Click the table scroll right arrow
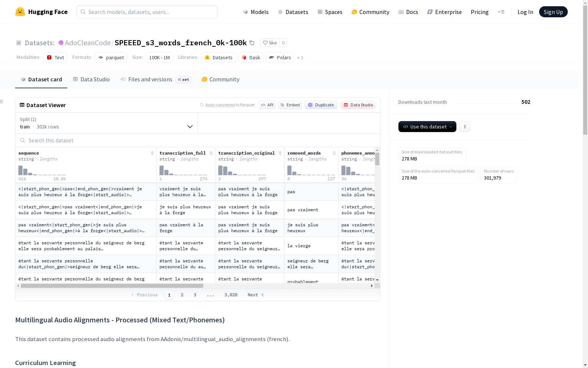 [372, 286]
